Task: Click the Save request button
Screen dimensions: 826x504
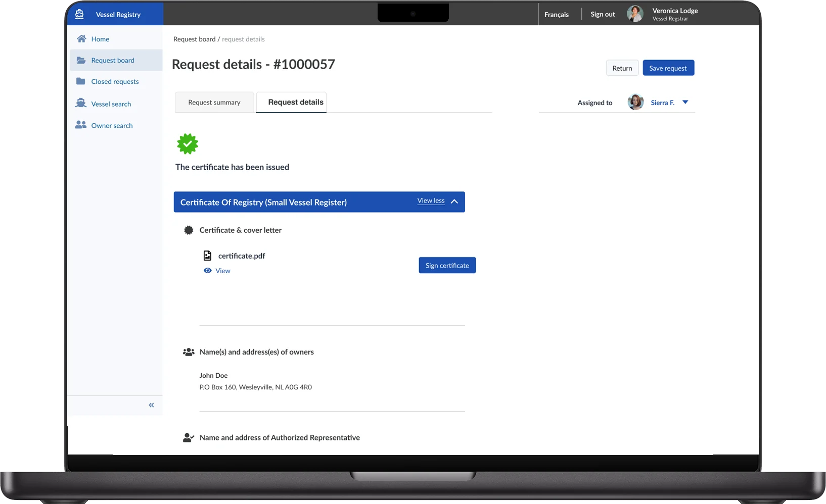Action: pyautogui.click(x=668, y=68)
